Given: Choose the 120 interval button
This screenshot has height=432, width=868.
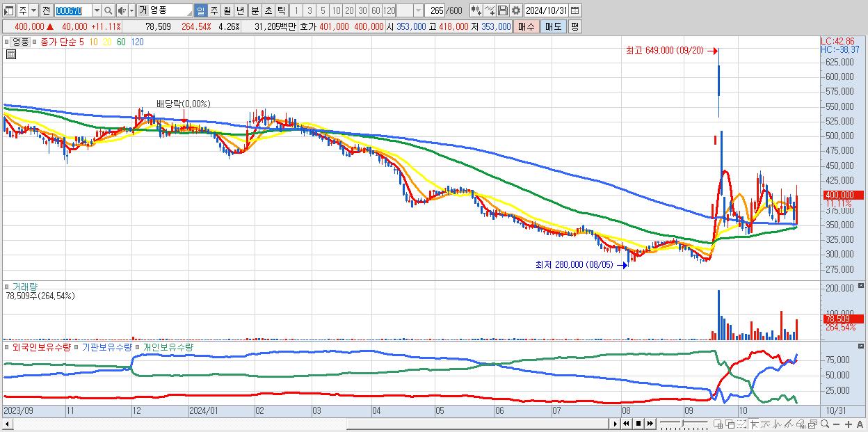Looking at the screenshot, I should tap(389, 10).
